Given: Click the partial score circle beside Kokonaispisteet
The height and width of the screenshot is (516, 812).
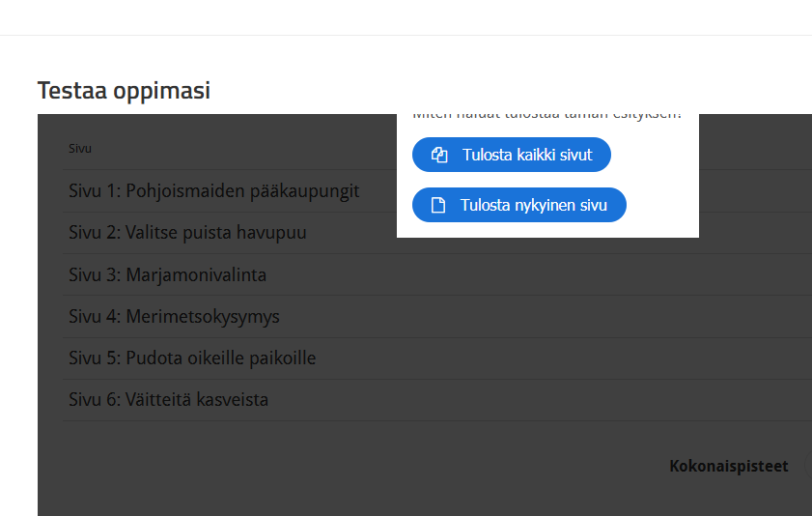Looking at the screenshot, I should click(x=808, y=465).
